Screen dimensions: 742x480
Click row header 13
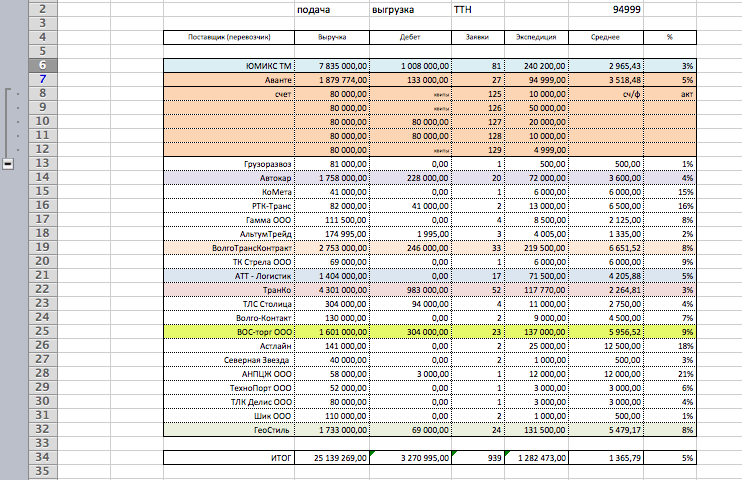click(x=44, y=162)
